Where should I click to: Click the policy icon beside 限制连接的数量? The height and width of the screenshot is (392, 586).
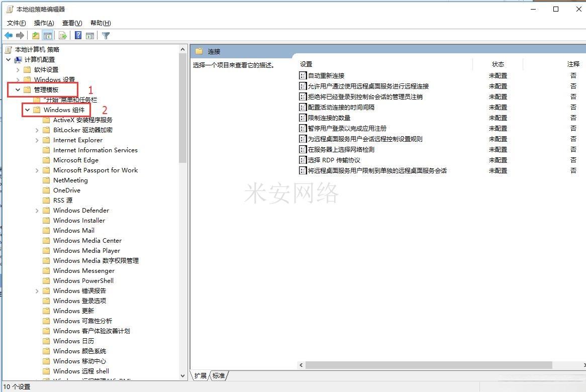pyautogui.click(x=303, y=118)
